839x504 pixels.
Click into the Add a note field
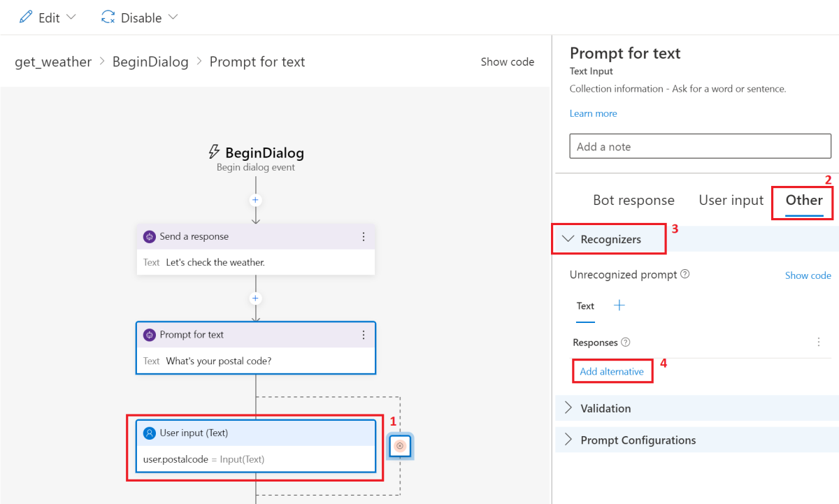tap(700, 147)
